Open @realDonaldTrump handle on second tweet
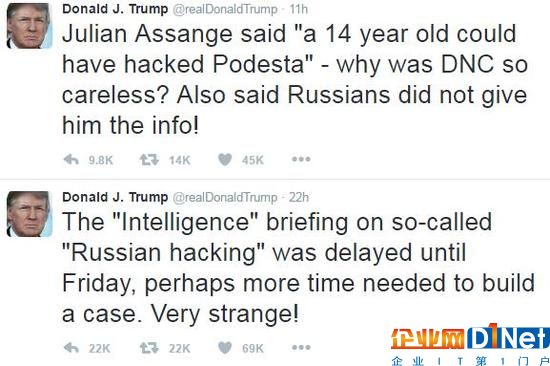Image resolution: width=550 pixels, height=366 pixels. click(x=224, y=198)
